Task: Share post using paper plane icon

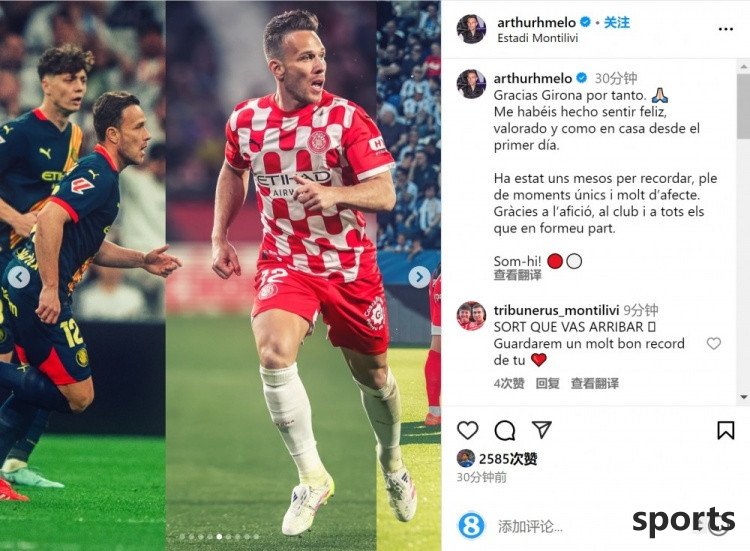Action: pyautogui.click(x=541, y=430)
